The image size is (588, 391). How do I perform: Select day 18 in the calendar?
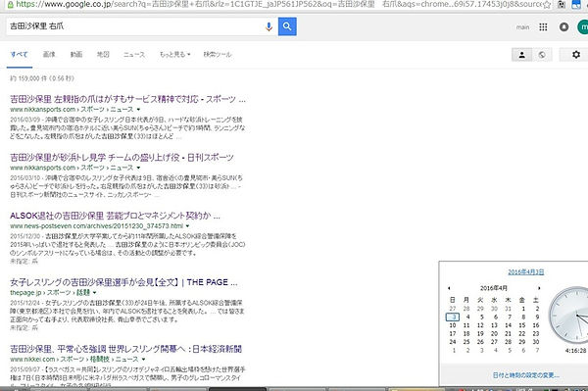466,333
